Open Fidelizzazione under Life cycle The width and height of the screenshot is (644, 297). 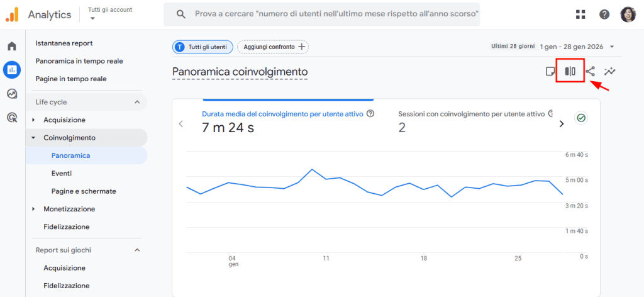click(x=67, y=227)
